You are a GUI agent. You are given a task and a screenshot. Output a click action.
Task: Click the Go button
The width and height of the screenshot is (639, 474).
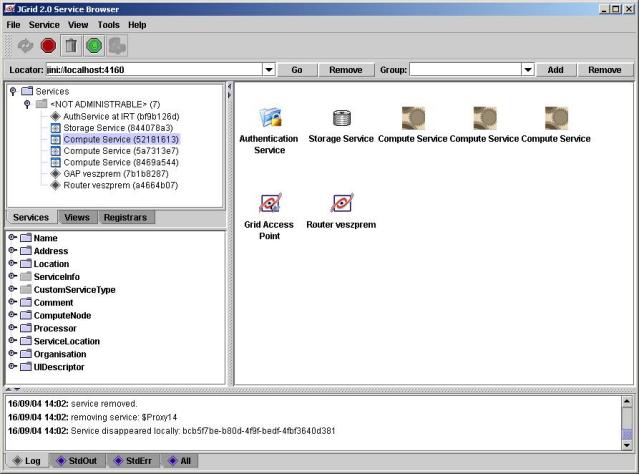tap(297, 70)
